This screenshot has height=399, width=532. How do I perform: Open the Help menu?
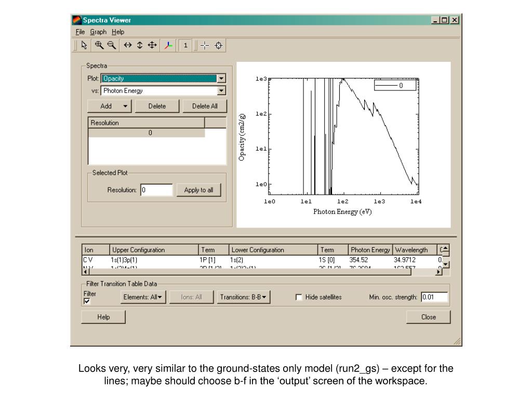[x=118, y=32]
